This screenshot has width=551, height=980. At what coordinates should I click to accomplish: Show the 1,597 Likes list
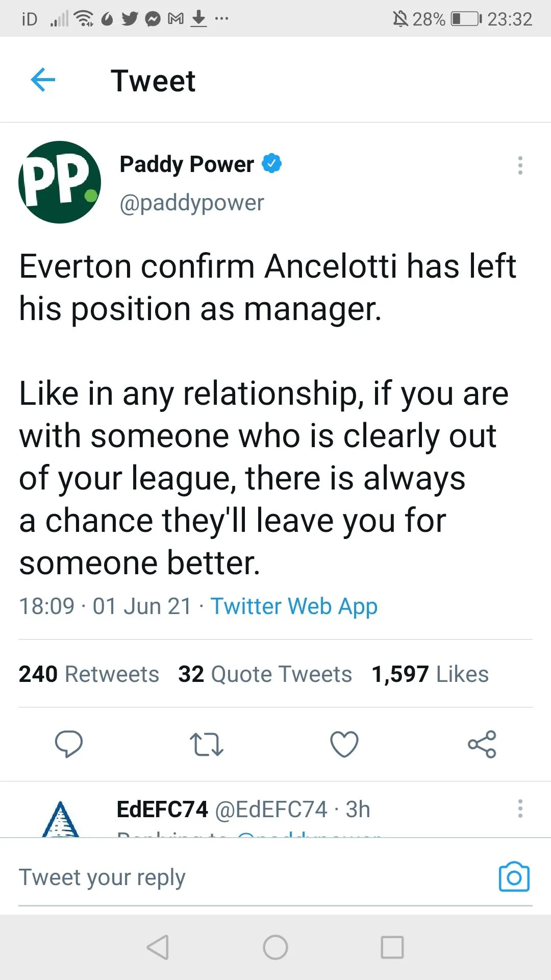click(430, 674)
